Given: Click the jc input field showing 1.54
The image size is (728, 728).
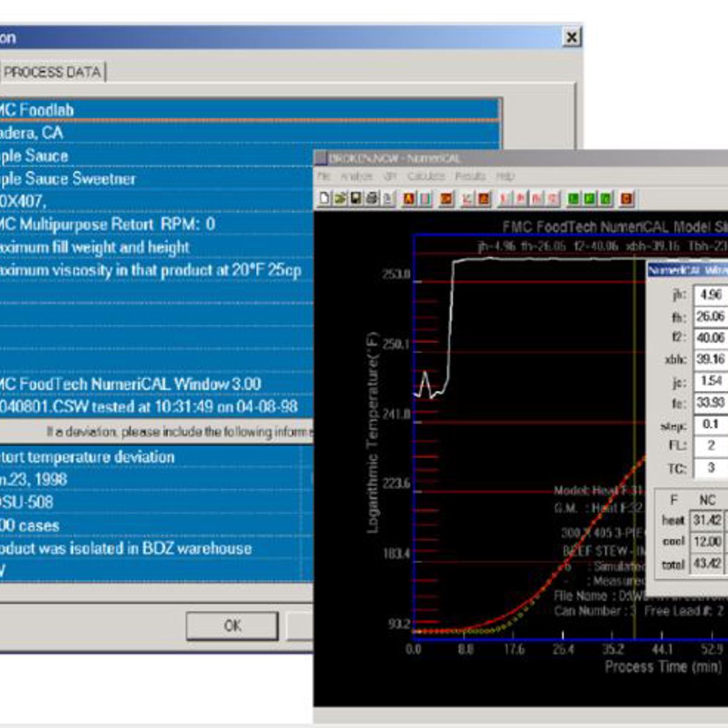Looking at the screenshot, I should [710, 381].
